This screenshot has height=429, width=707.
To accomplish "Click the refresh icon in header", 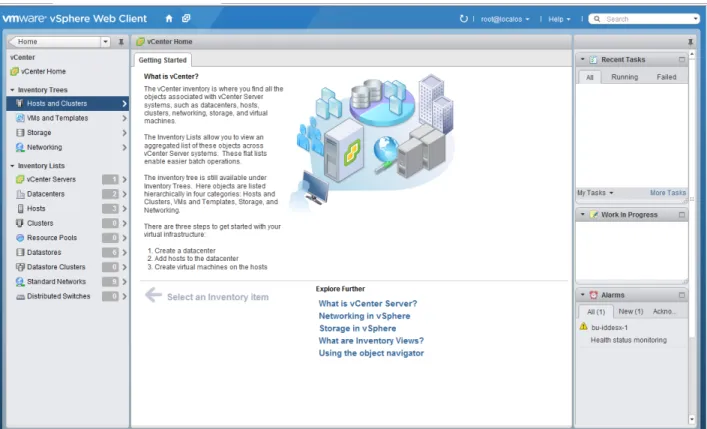I will click(x=464, y=18).
